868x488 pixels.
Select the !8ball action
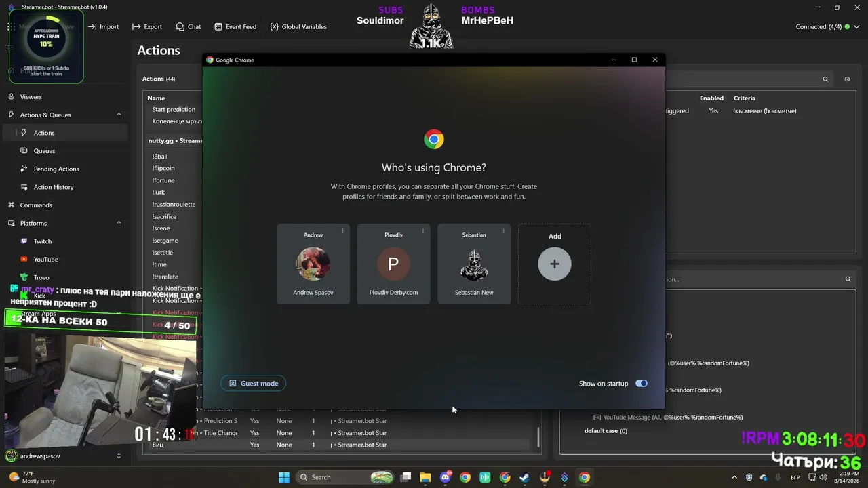pyautogui.click(x=160, y=157)
